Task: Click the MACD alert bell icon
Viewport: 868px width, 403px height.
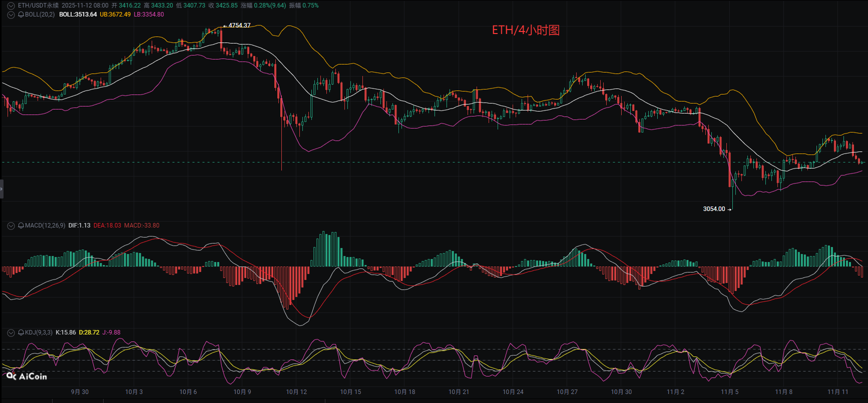Action: pos(21,225)
